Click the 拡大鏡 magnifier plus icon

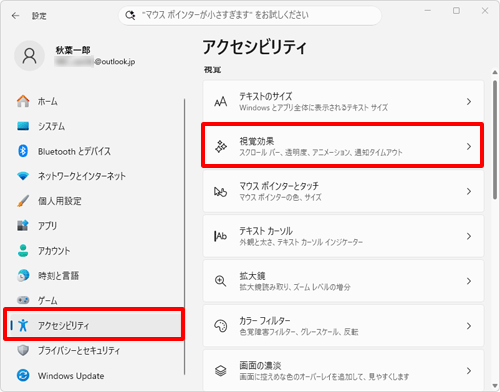click(x=220, y=281)
